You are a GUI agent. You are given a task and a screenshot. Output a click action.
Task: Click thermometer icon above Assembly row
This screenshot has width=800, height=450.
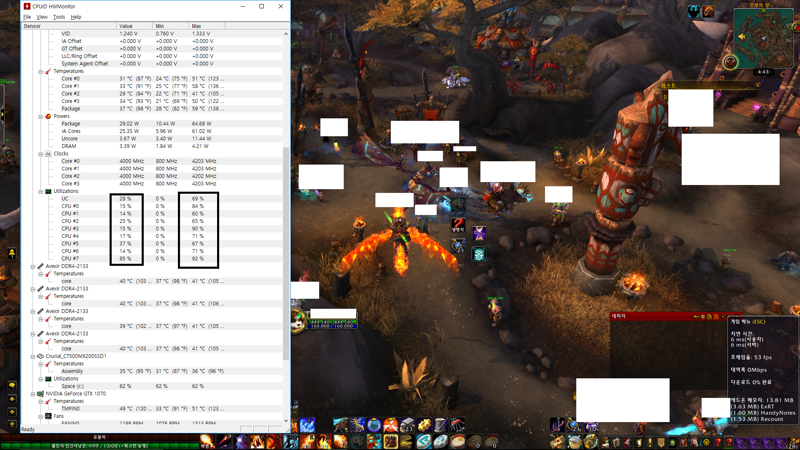click(x=48, y=364)
